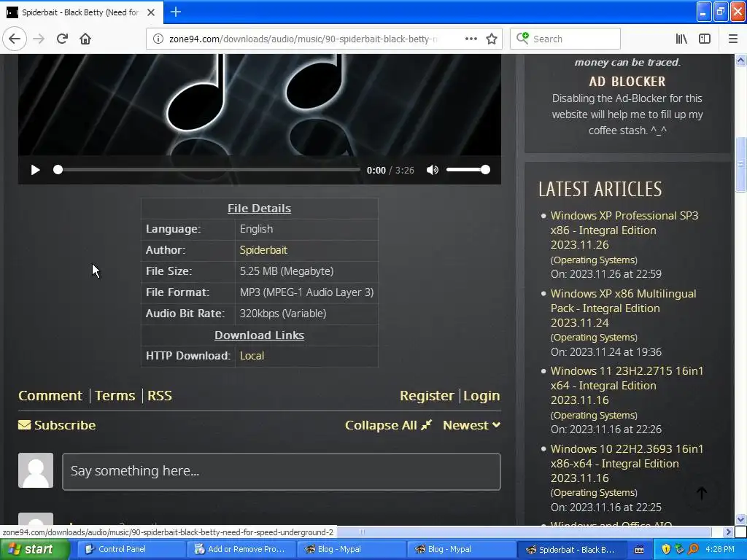Open the Terms tab
The width and height of the screenshot is (747, 560).
(115, 396)
